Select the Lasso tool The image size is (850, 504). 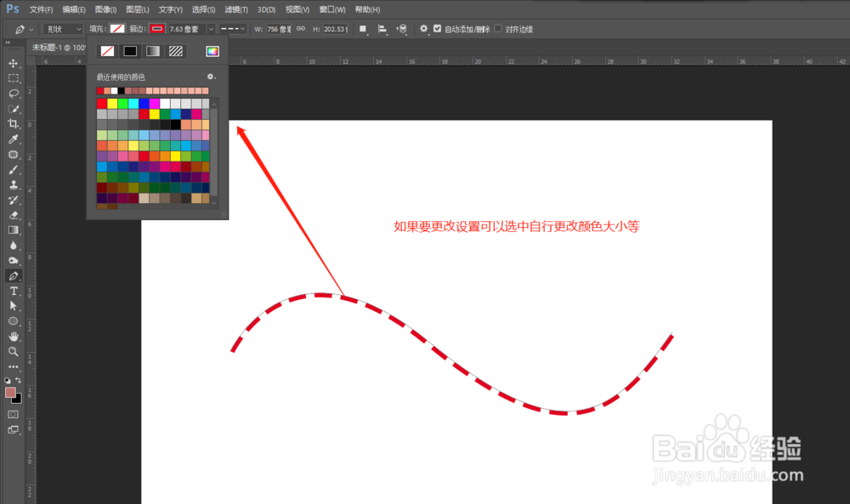tap(14, 93)
